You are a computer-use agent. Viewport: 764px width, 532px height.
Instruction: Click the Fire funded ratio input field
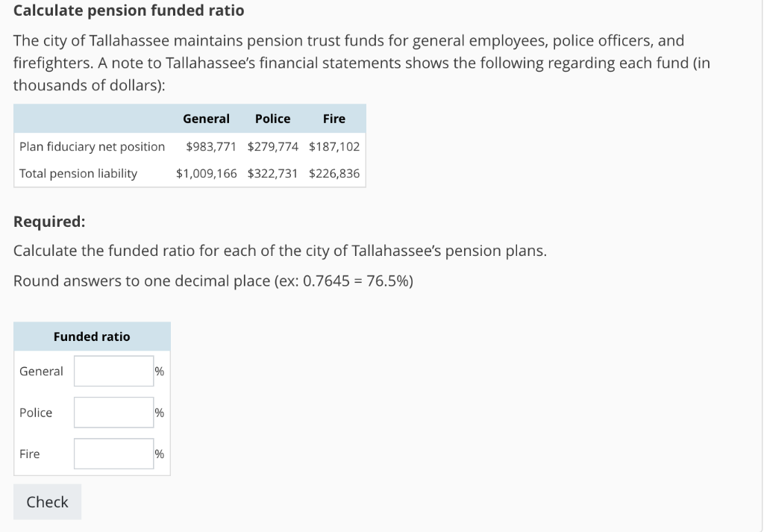113,453
